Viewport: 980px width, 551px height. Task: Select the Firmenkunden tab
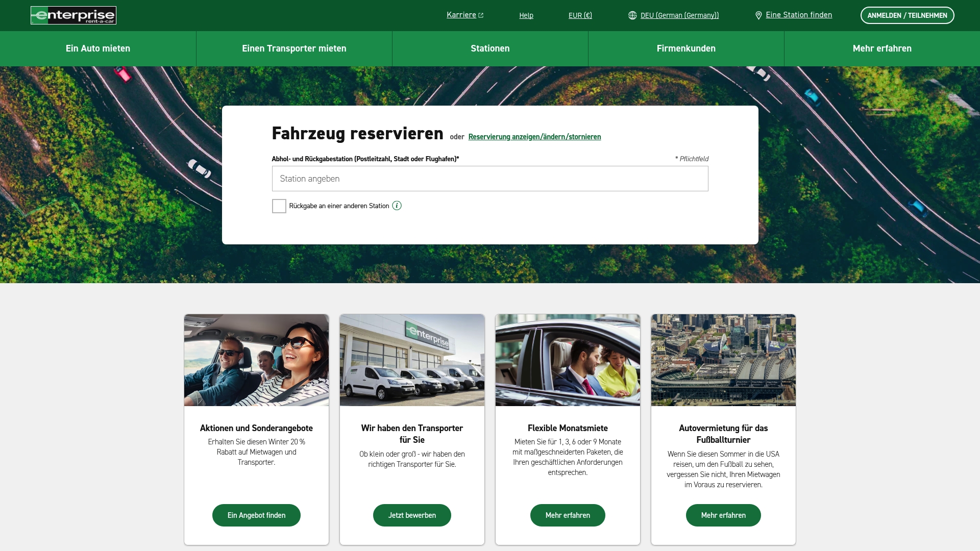[686, 48]
